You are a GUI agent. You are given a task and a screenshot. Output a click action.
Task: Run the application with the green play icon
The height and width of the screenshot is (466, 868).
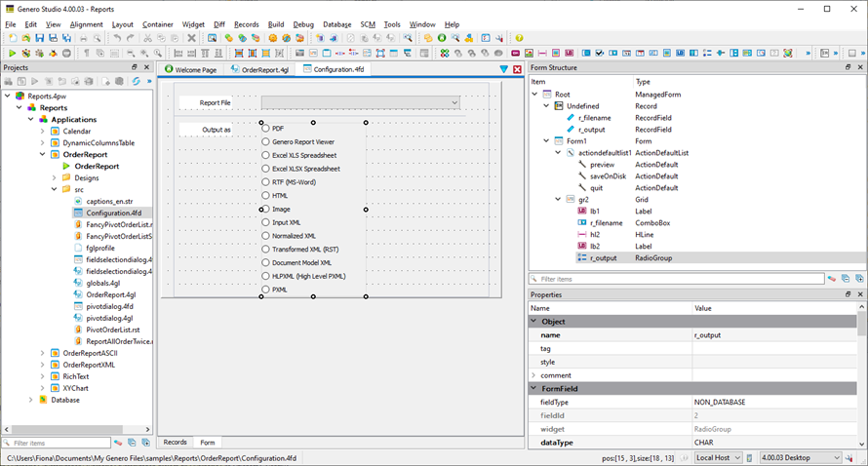(12, 53)
